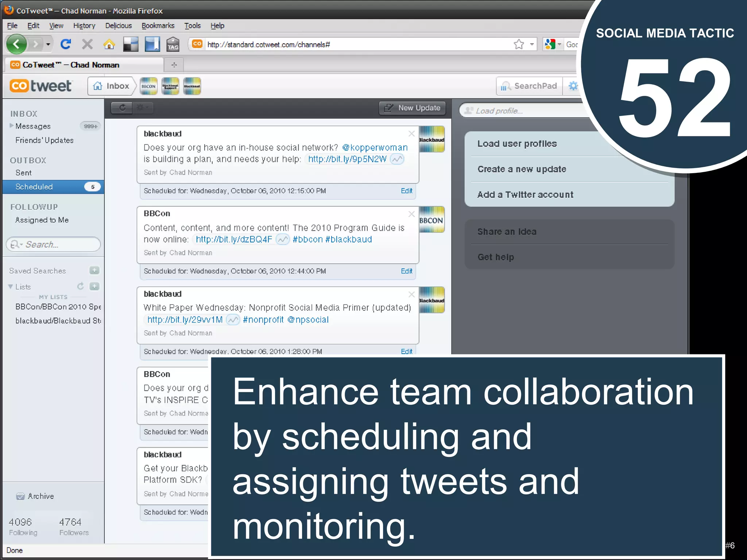Switch to the Blackbaud account icon in header
The height and width of the screenshot is (560, 747).
tap(192, 86)
